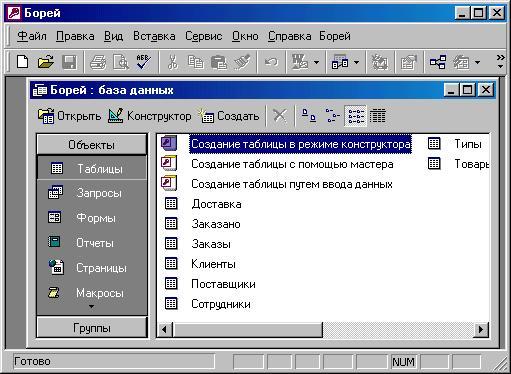Screen dimensions: 511x374
Task: Open the Вставка menu
Action: coord(154,36)
